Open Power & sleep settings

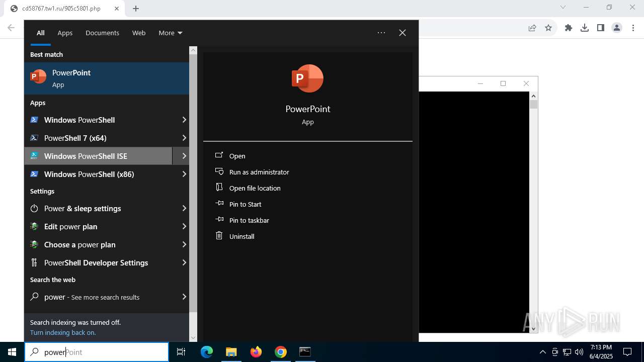pyautogui.click(x=98, y=208)
